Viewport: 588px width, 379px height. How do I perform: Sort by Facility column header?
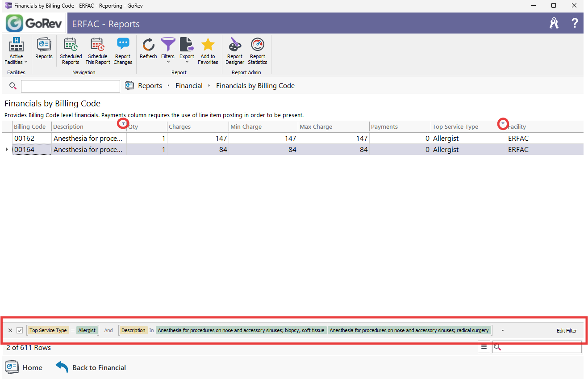pos(545,127)
